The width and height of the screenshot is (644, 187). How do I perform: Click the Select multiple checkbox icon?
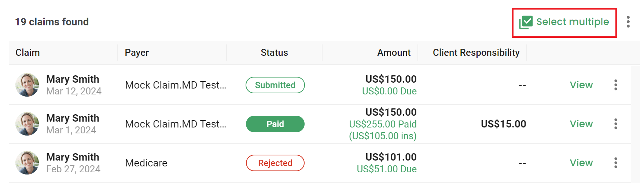tap(526, 22)
